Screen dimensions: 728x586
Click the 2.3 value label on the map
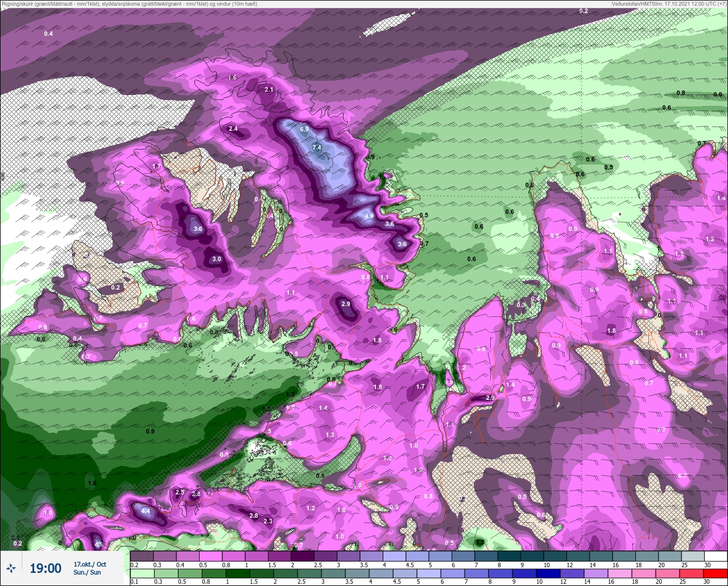[268, 521]
